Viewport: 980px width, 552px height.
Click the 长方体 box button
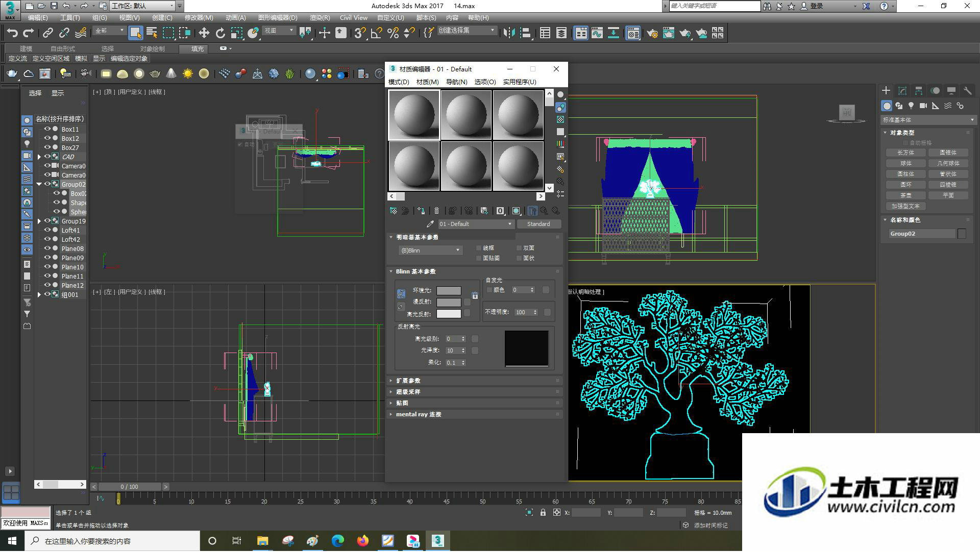click(x=906, y=153)
